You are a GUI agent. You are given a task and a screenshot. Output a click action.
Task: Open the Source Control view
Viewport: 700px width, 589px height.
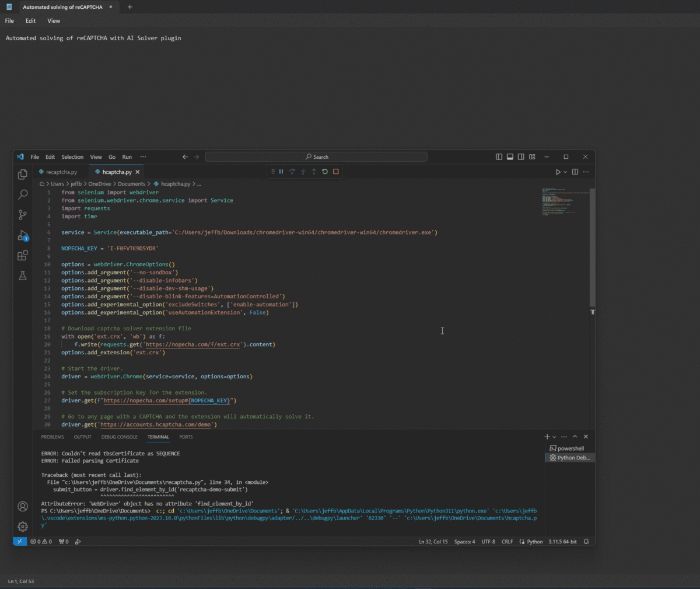23,215
